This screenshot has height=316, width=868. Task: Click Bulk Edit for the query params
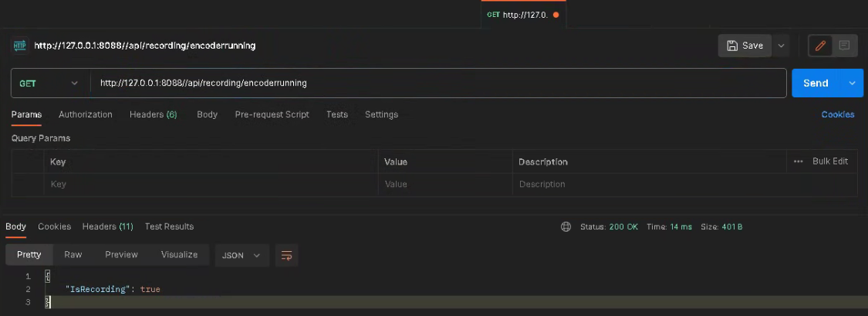pyautogui.click(x=829, y=161)
